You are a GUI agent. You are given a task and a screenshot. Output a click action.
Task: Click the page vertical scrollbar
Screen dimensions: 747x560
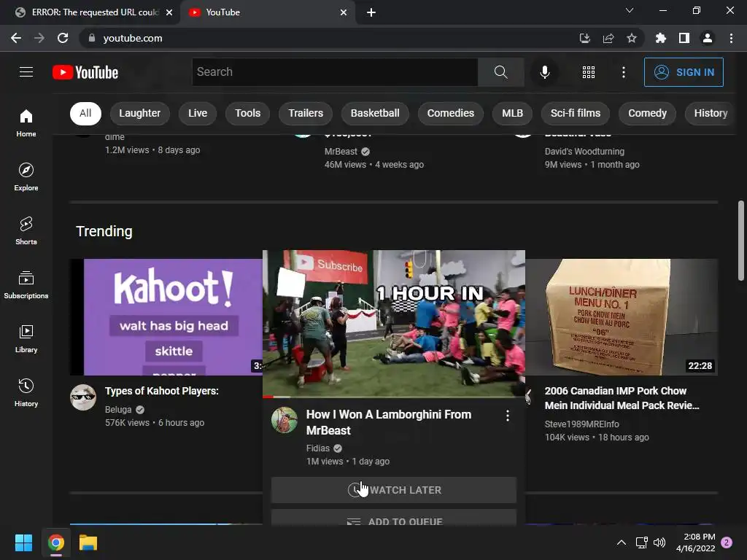point(741,241)
